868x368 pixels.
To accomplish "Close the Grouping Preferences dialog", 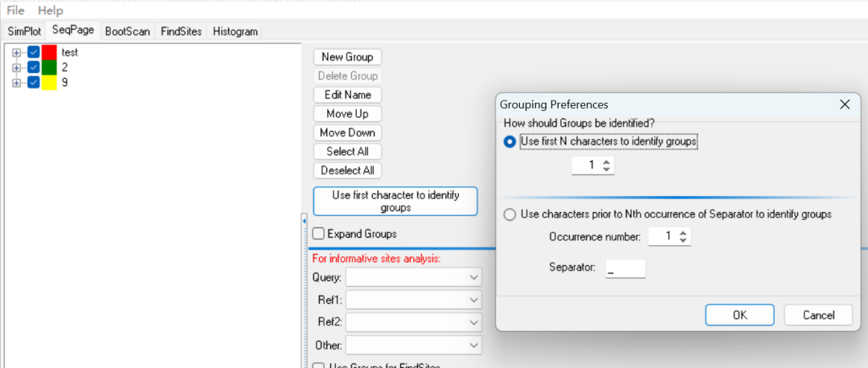I will click(x=845, y=104).
